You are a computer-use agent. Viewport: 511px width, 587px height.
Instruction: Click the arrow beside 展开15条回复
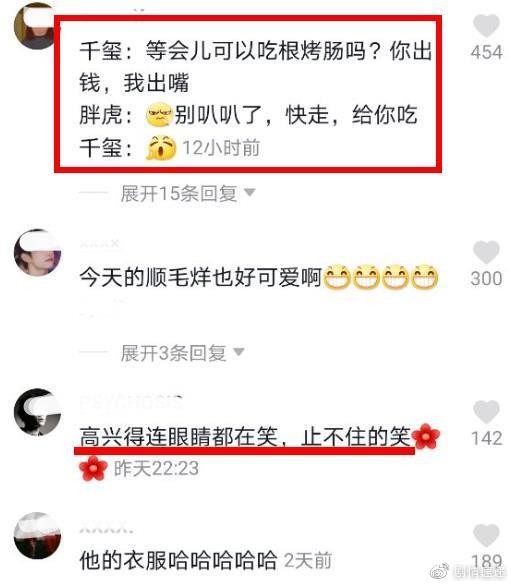[250, 192]
